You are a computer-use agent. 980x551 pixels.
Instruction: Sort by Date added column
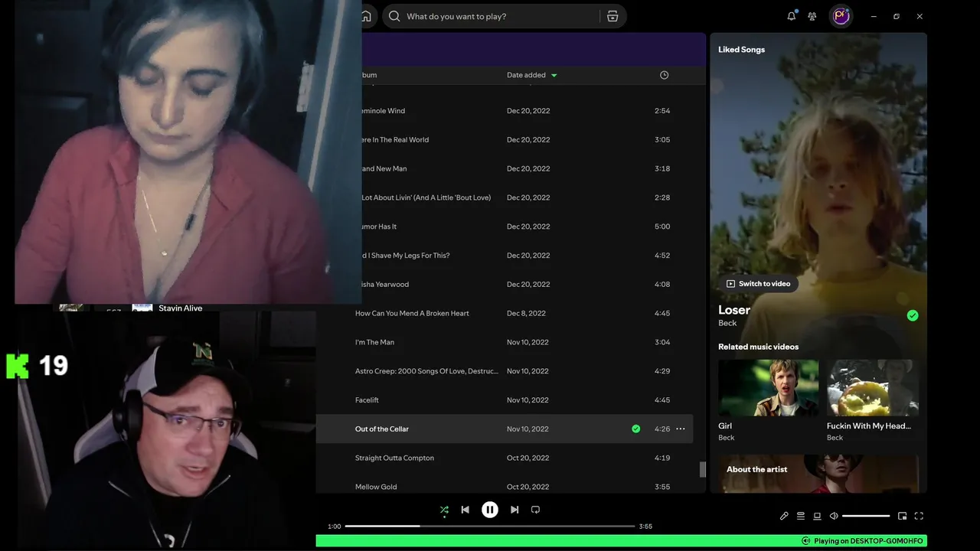pos(526,75)
